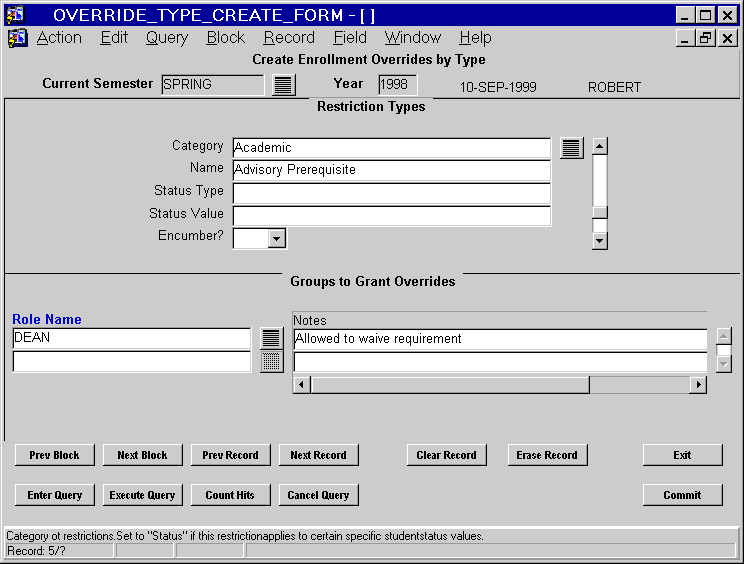Click the Role Name column heading

coord(47,319)
